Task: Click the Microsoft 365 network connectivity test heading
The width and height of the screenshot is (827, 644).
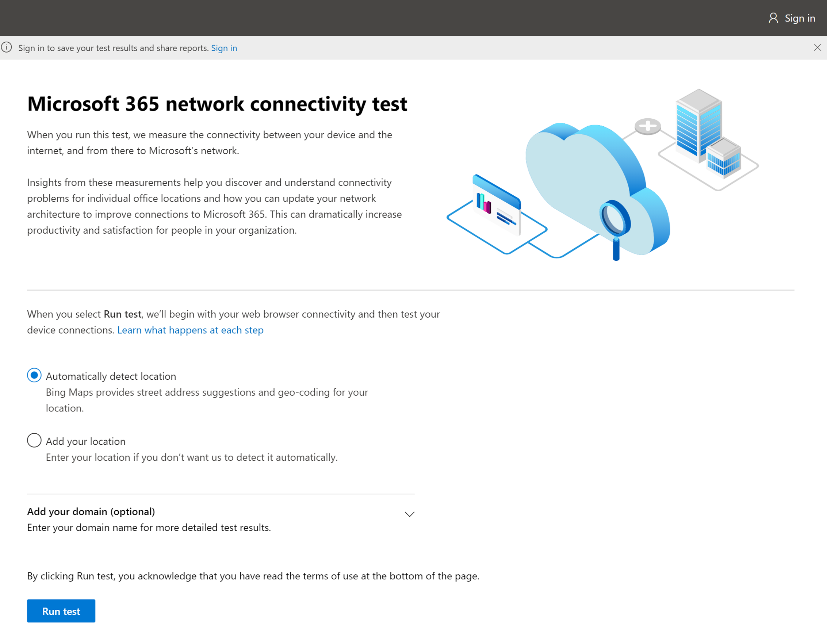Action: click(217, 104)
